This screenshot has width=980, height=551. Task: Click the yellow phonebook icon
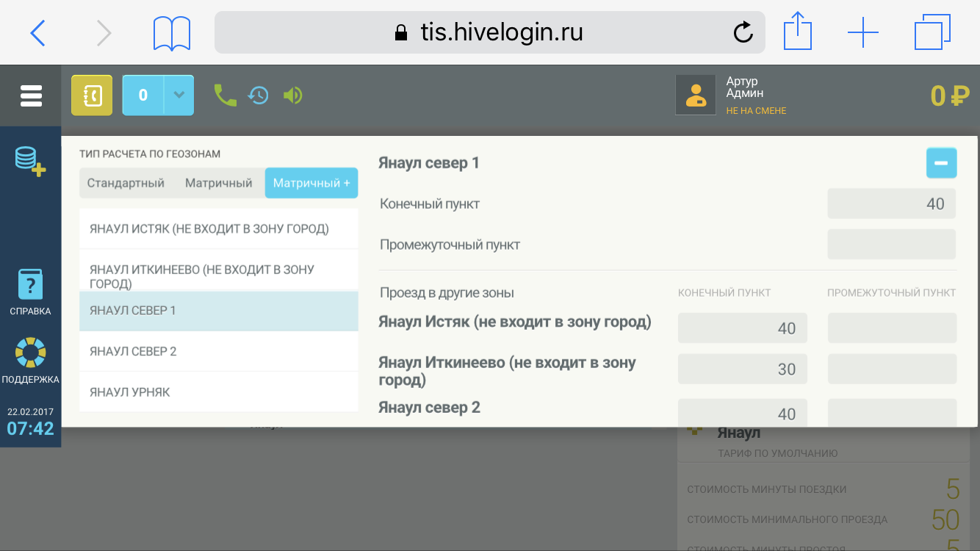(x=92, y=96)
